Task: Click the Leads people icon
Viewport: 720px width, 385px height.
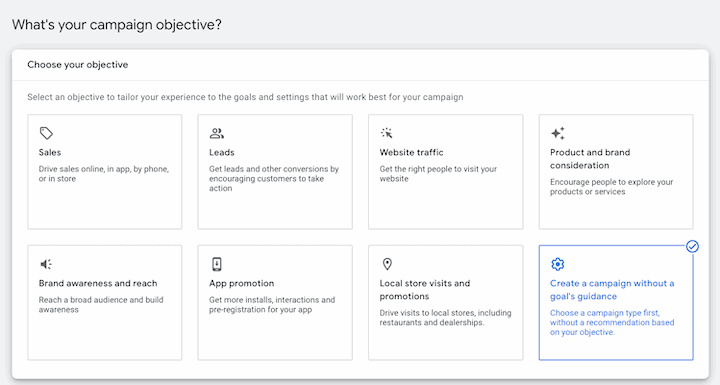Action: coord(217,133)
